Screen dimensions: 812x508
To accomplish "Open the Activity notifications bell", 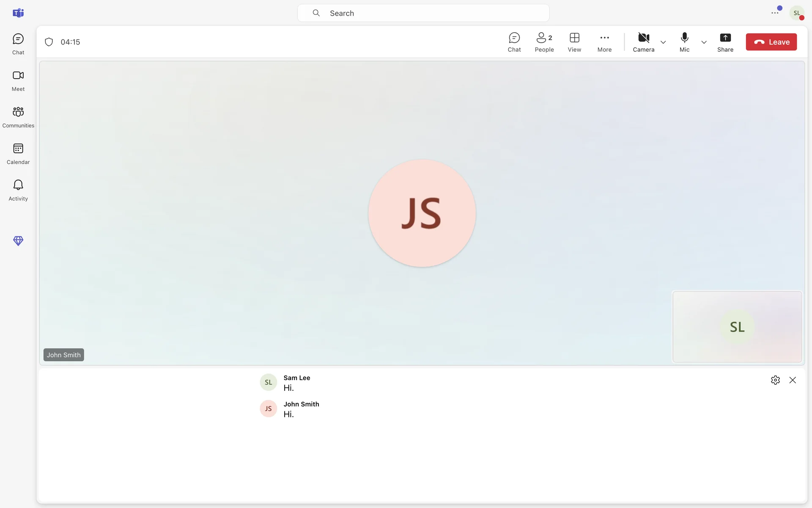I will pos(18,190).
